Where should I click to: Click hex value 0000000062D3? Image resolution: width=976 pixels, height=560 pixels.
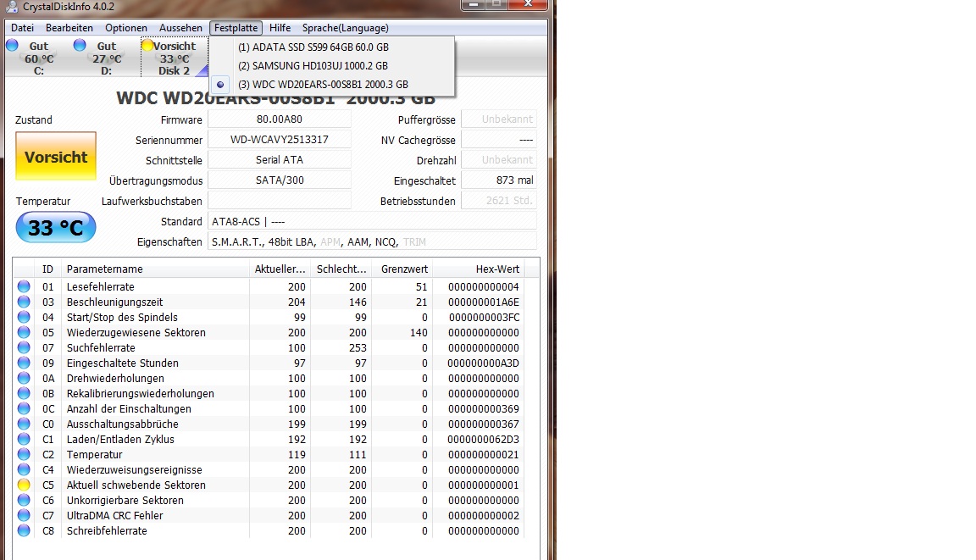[x=483, y=439]
